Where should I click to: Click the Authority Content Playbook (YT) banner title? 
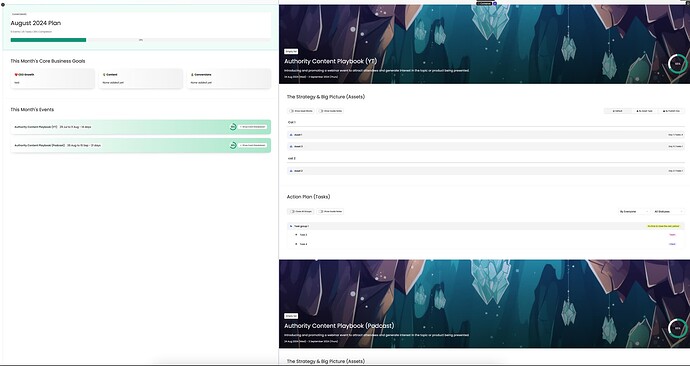(x=330, y=62)
